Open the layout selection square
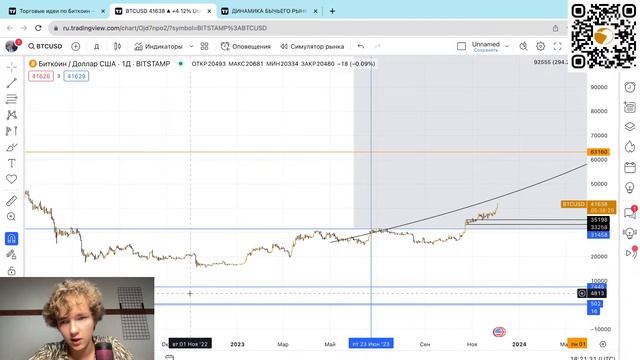 tap(461, 47)
